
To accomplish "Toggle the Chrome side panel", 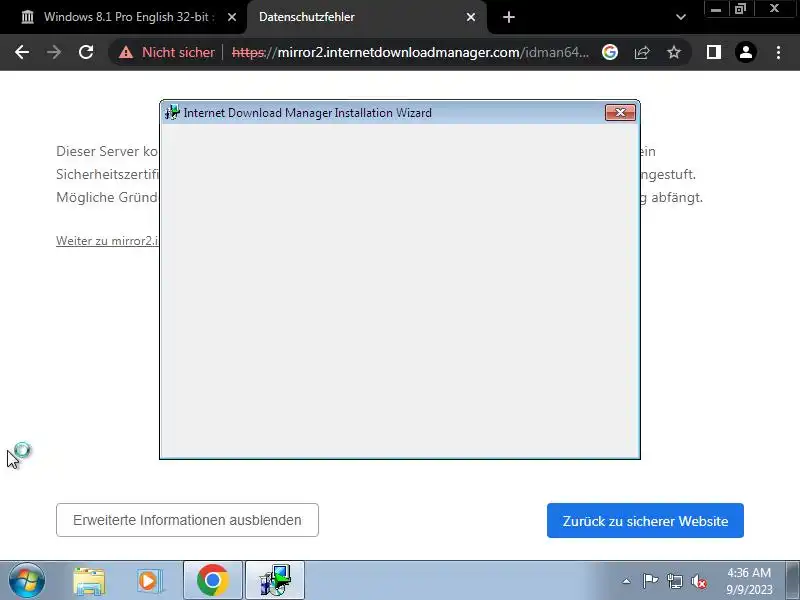I will click(714, 52).
